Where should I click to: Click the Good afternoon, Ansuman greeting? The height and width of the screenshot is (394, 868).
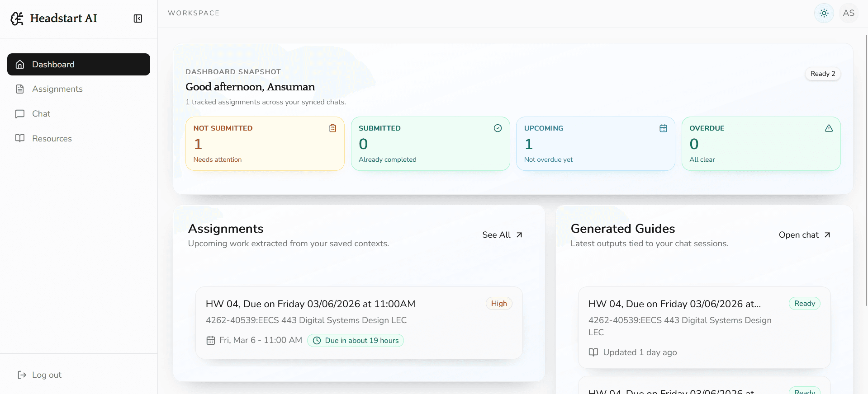click(250, 87)
